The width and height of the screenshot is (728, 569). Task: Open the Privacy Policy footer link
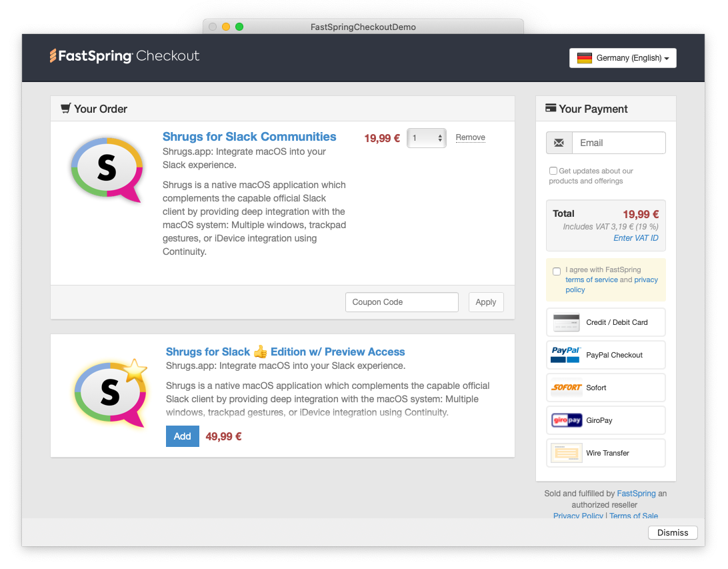click(x=578, y=515)
